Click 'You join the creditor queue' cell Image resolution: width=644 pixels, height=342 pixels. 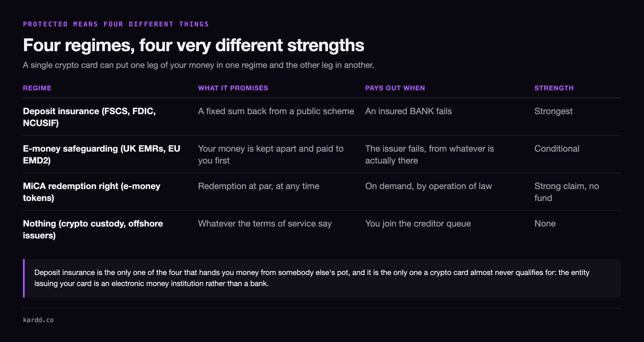[x=418, y=223]
